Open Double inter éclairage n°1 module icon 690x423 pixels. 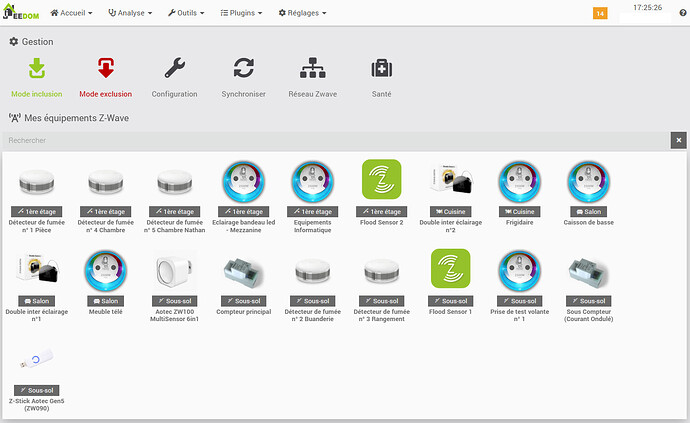click(37, 269)
